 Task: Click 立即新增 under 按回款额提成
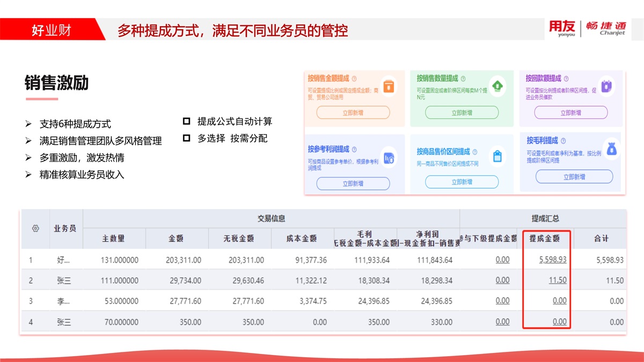click(570, 113)
